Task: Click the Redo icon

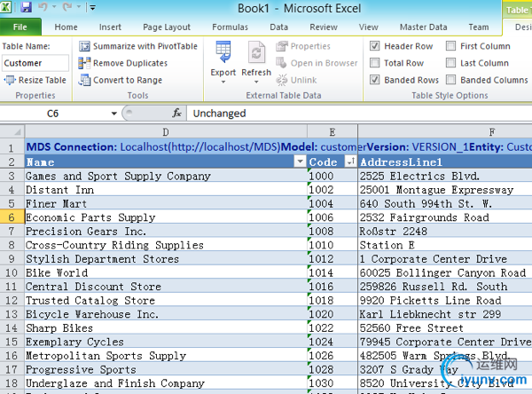Action: pos(67,7)
